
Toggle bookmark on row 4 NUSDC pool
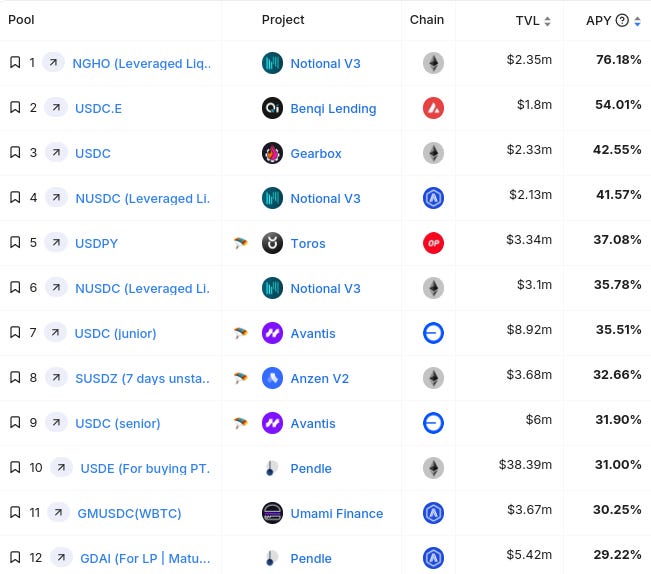[x=15, y=197]
